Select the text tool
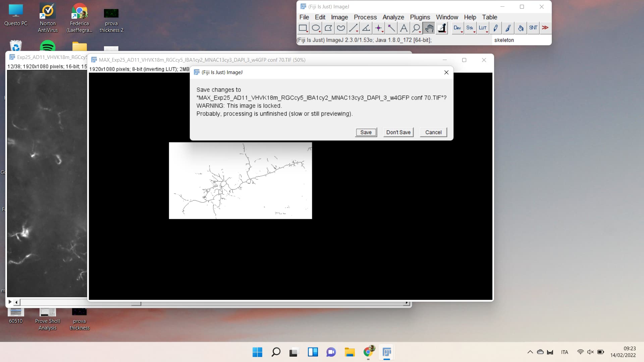This screenshot has width=644, height=362. click(404, 28)
